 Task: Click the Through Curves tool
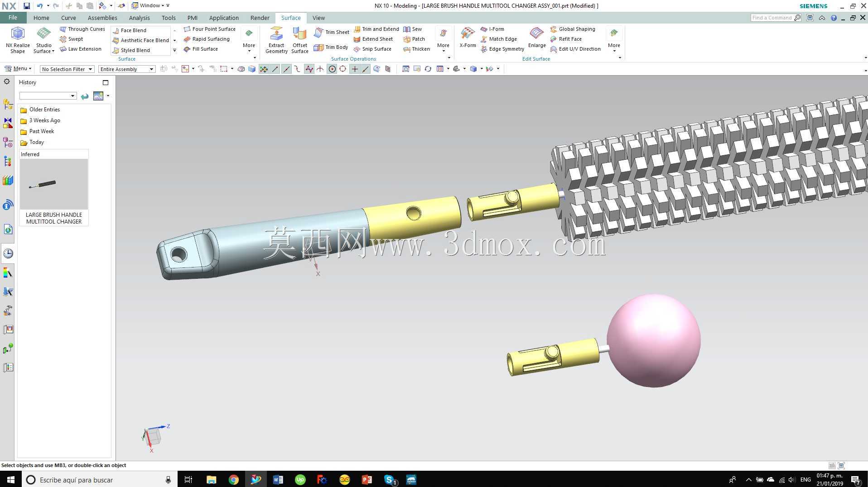coord(82,29)
